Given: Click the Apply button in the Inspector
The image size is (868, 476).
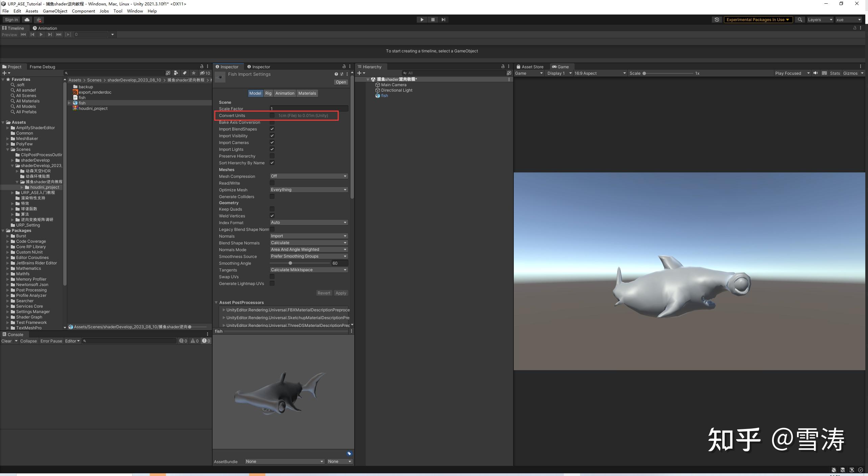Looking at the screenshot, I should pyautogui.click(x=341, y=293).
